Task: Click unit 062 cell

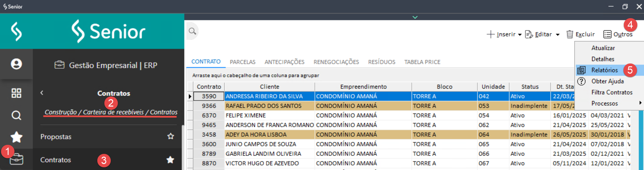Action: (x=493, y=125)
